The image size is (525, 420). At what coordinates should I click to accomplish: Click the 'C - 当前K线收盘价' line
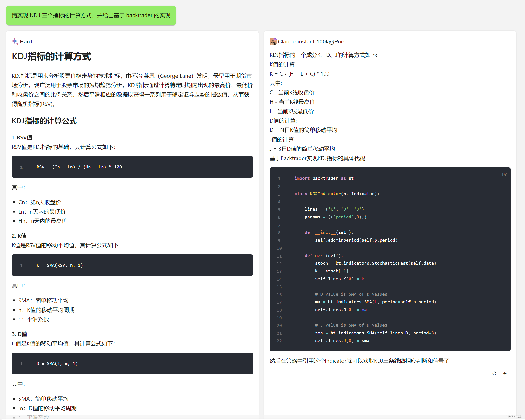tap(292, 93)
